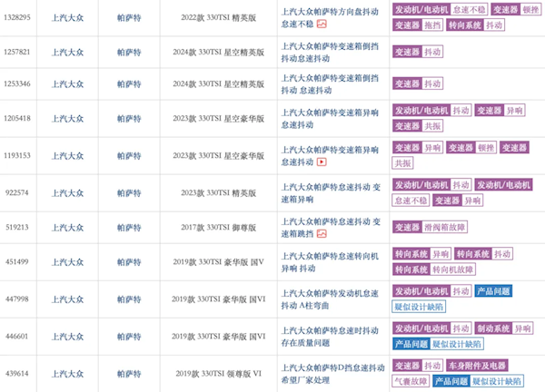Click model link 帕萨特 in row 451499
Viewport: 545px width, 392px height.
pyautogui.click(x=129, y=262)
